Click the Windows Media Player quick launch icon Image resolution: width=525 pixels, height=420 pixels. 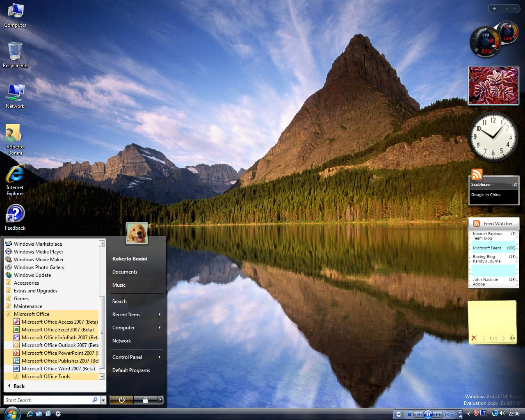(x=58, y=414)
